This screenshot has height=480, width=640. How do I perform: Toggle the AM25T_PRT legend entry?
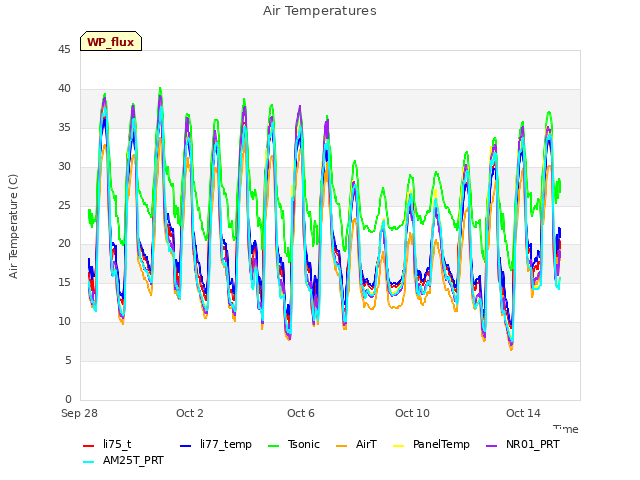coord(123,460)
